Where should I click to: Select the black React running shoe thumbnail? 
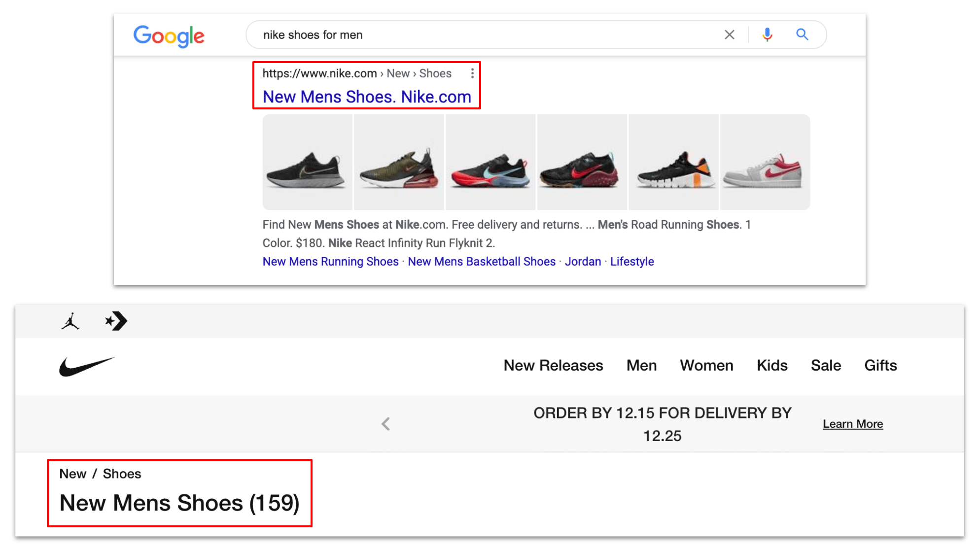pyautogui.click(x=307, y=162)
